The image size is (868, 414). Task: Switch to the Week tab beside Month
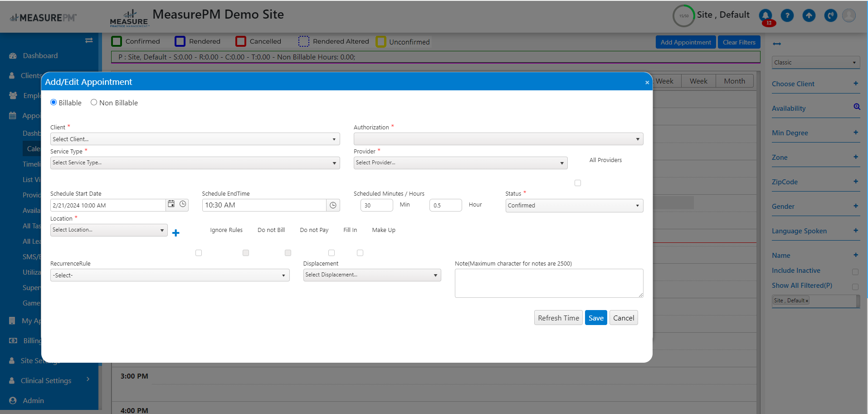pos(698,81)
